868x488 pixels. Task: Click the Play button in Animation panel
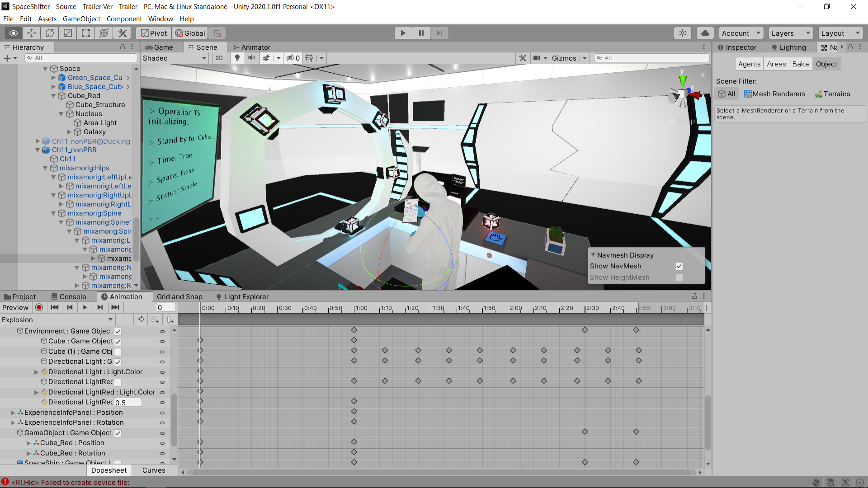coord(84,307)
